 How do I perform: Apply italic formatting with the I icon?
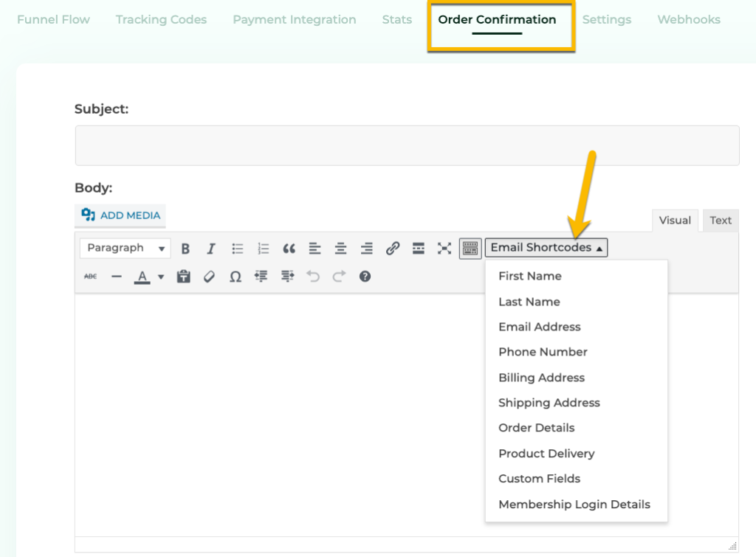(210, 249)
